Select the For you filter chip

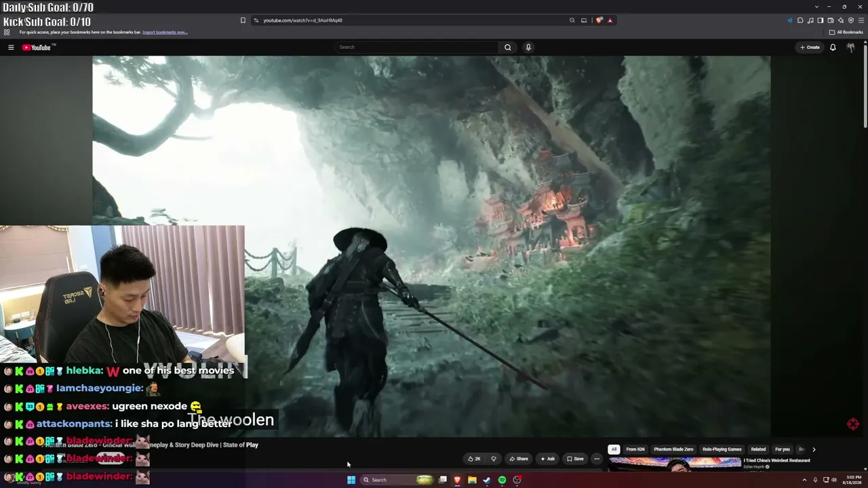783,449
